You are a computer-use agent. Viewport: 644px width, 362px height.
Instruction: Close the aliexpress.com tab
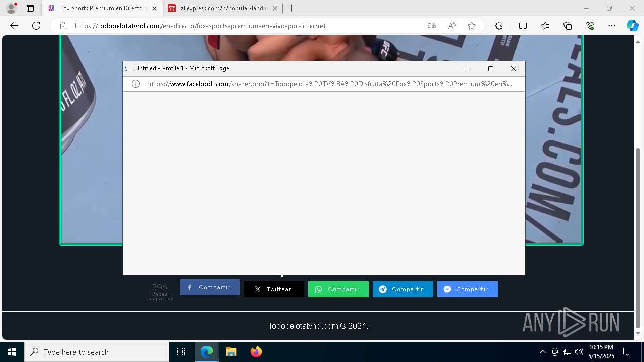pos(275,8)
